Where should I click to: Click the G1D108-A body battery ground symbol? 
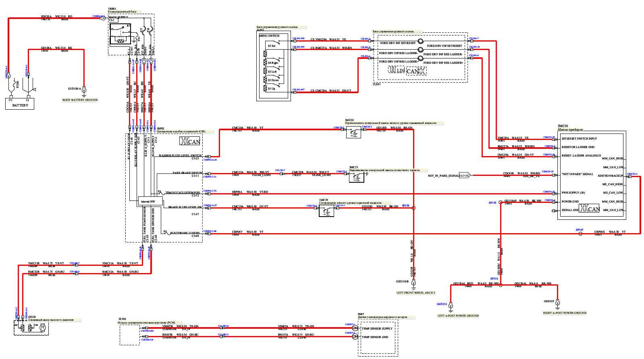[85, 91]
